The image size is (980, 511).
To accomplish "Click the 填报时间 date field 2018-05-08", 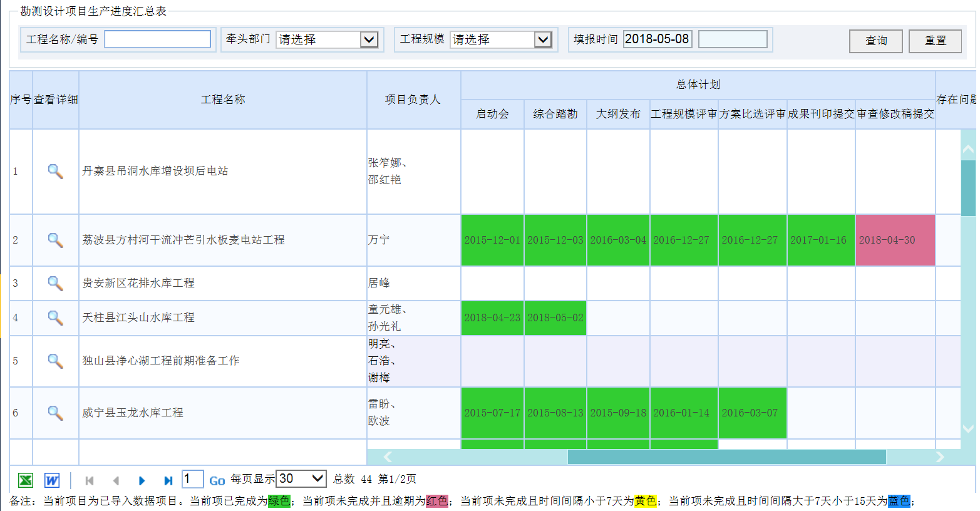I will point(657,39).
